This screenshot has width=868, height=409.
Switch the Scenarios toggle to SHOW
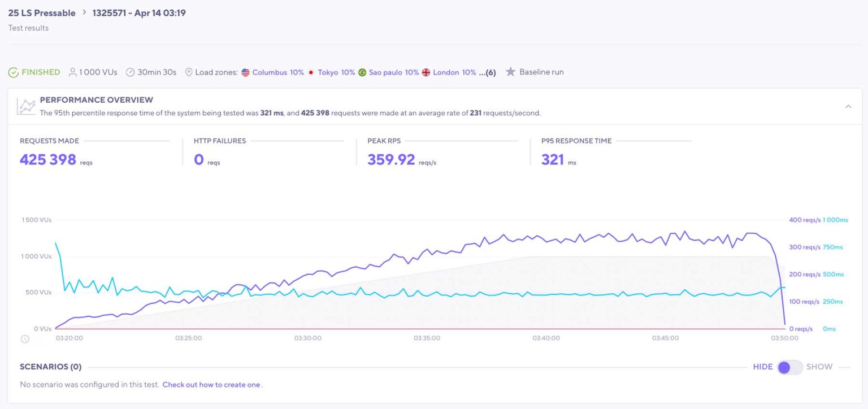coord(790,367)
